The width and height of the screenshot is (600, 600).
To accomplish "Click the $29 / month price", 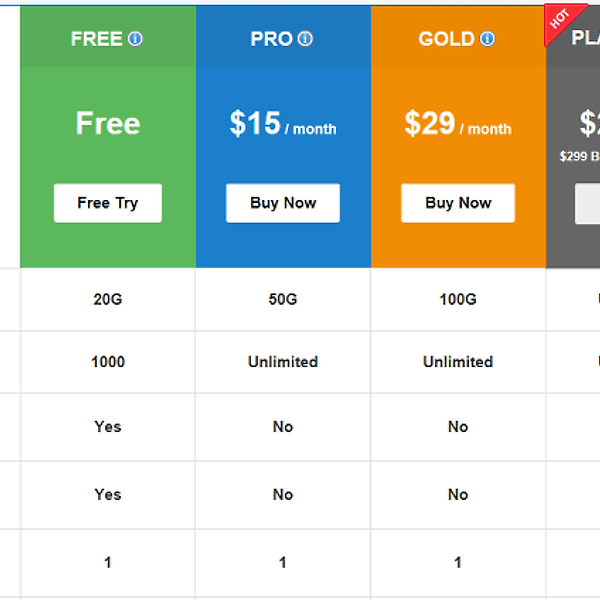I will pyautogui.click(x=458, y=124).
